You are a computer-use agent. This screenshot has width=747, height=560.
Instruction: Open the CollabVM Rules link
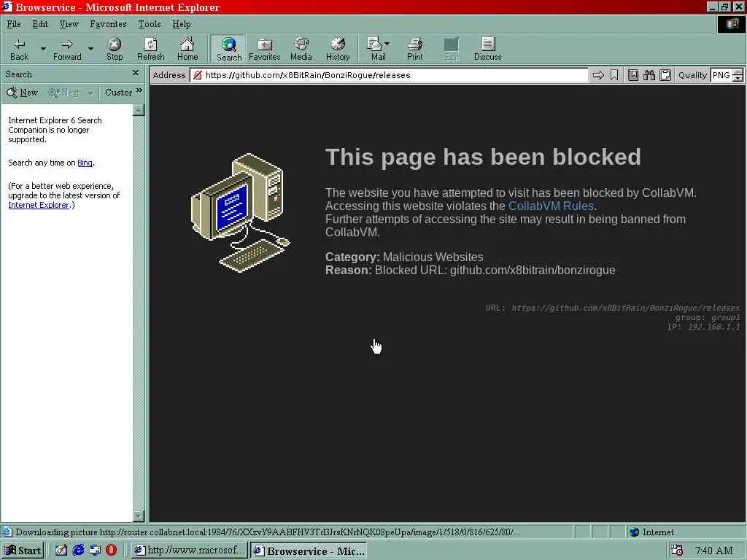coord(551,206)
